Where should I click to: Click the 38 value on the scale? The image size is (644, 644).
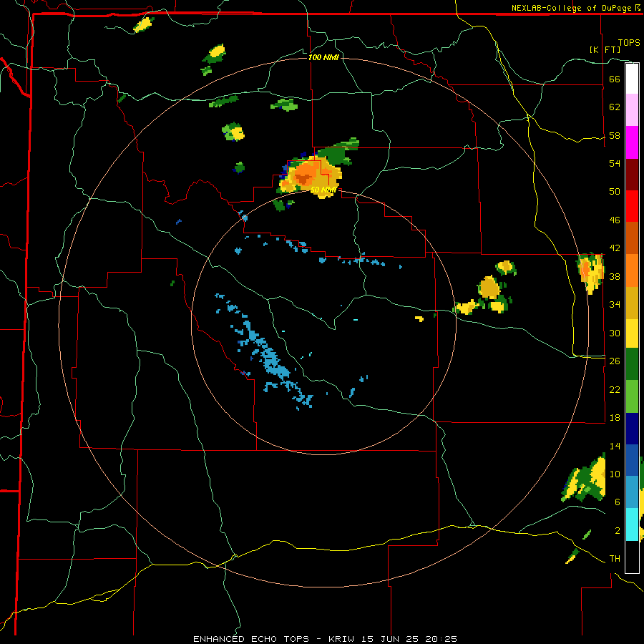tap(615, 276)
